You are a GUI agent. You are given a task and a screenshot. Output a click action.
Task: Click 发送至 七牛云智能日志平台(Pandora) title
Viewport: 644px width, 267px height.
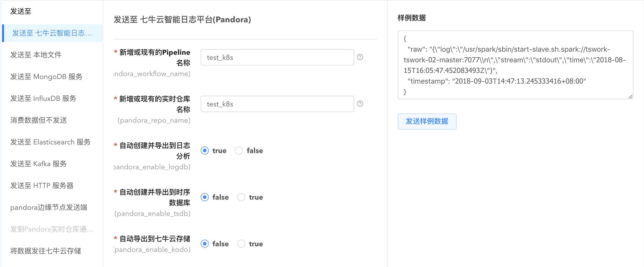point(182,20)
